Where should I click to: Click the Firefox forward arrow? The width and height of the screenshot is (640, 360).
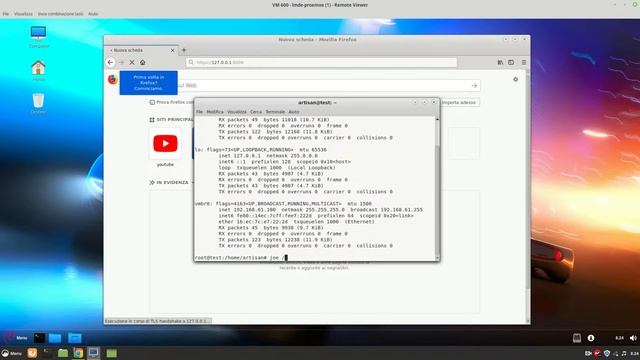[x=121, y=62]
